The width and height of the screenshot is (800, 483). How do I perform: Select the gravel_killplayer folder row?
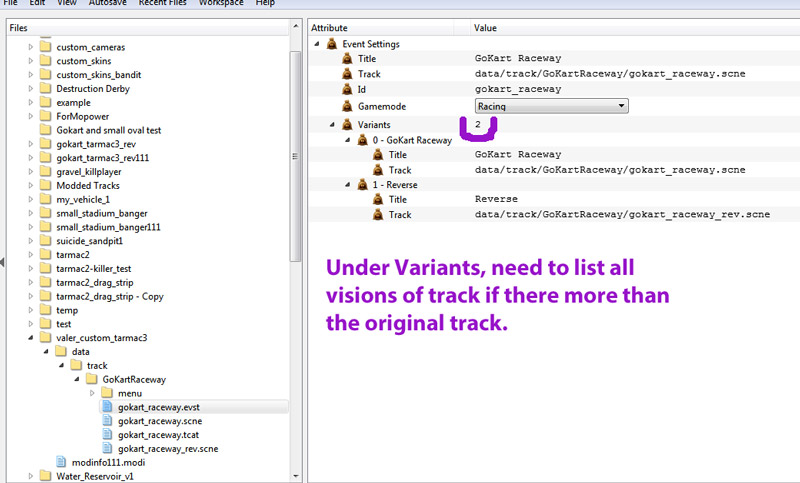click(x=89, y=171)
